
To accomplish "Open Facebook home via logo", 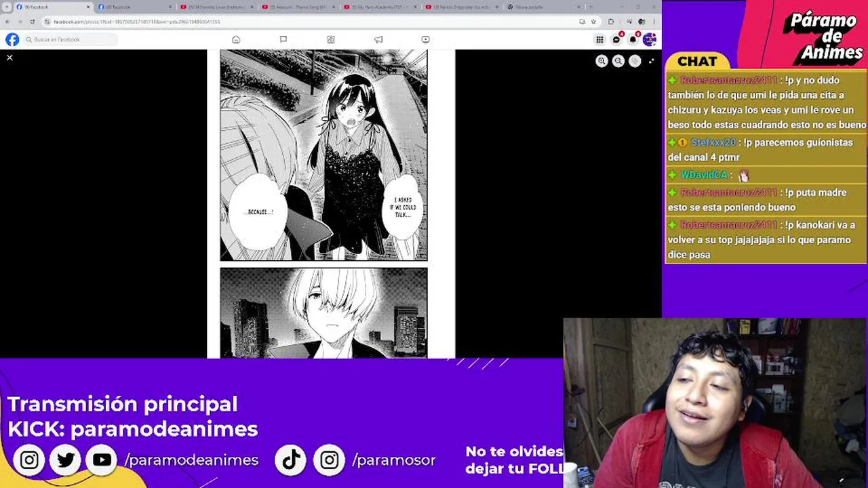I will (12, 39).
